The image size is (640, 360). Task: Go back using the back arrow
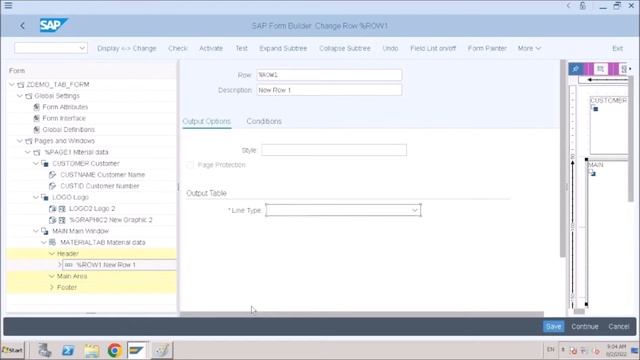[x=22, y=26]
